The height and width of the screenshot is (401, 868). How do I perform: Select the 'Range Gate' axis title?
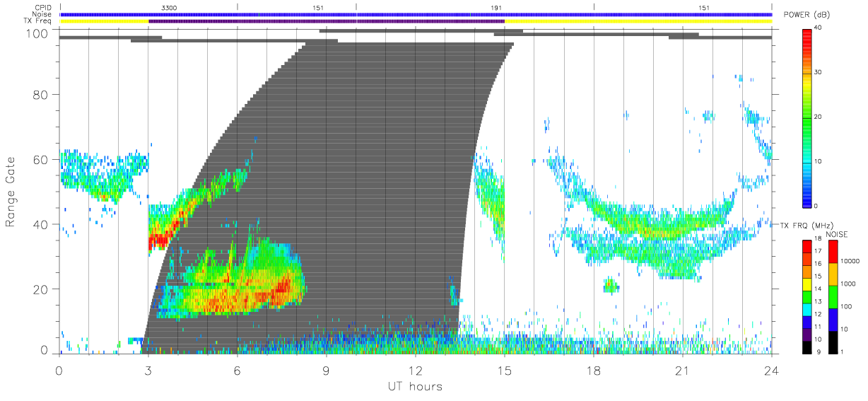tap(11, 192)
